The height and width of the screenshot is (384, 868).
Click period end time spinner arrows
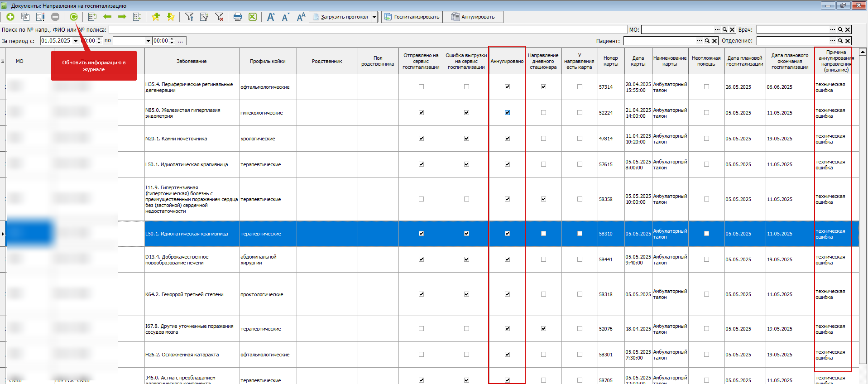[x=172, y=41]
